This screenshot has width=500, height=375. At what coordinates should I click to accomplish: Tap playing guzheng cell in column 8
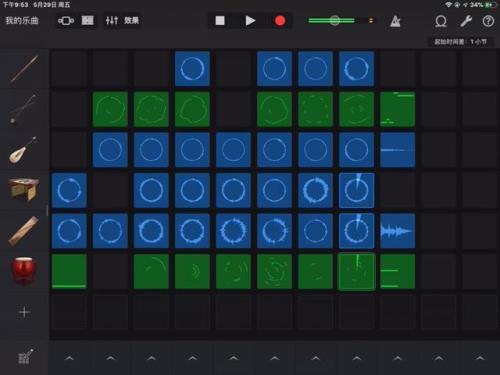357,190
